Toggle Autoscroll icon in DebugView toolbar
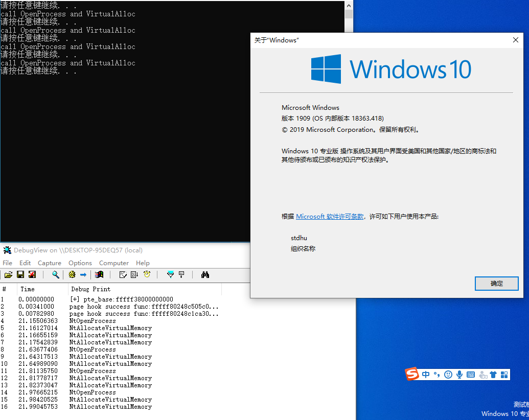This screenshot has width=529, height=420. [x=134, y=275]
